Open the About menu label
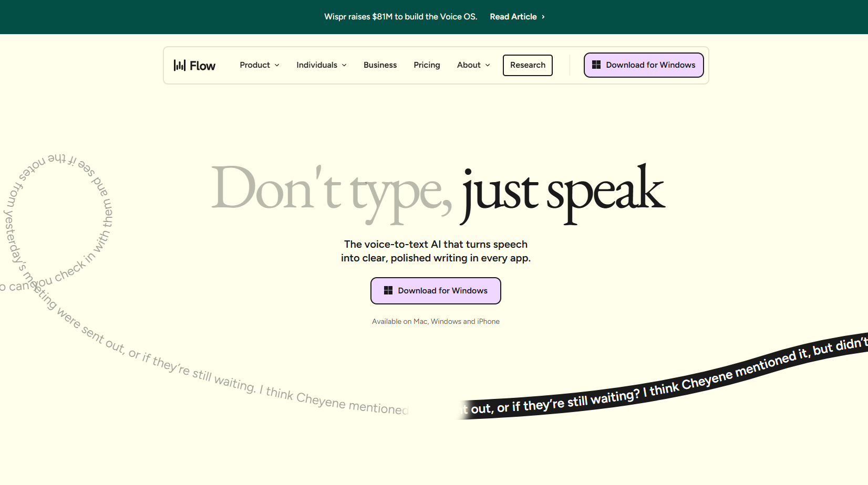 pos(469,65)
